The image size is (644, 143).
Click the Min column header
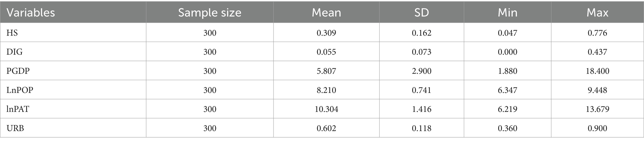point(508,13)
